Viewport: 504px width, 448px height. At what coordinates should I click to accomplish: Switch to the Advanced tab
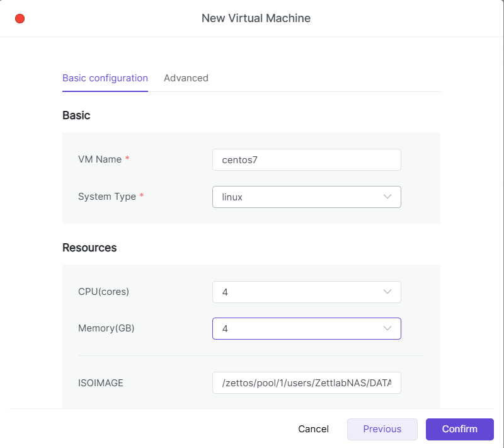(x=186, y=78)
